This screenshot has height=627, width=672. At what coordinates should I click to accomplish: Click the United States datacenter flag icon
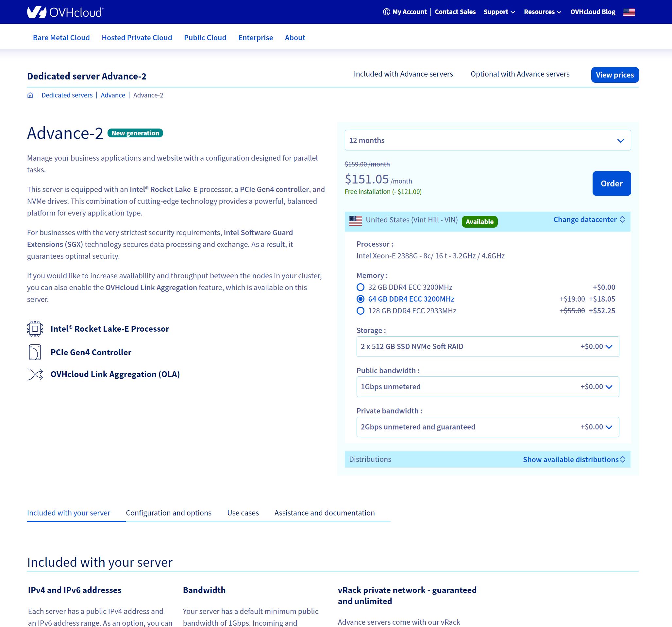pos(355,221)
